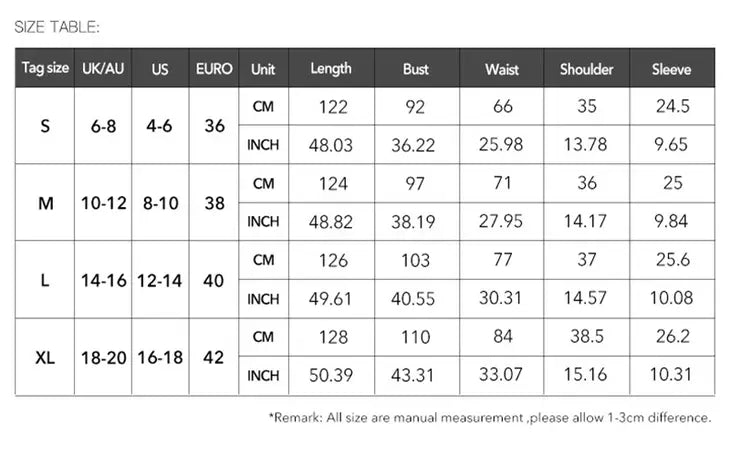Click the EURO 42 size cell
The height and width of the screenshot is (456, 730).
[x=213, y=357]
